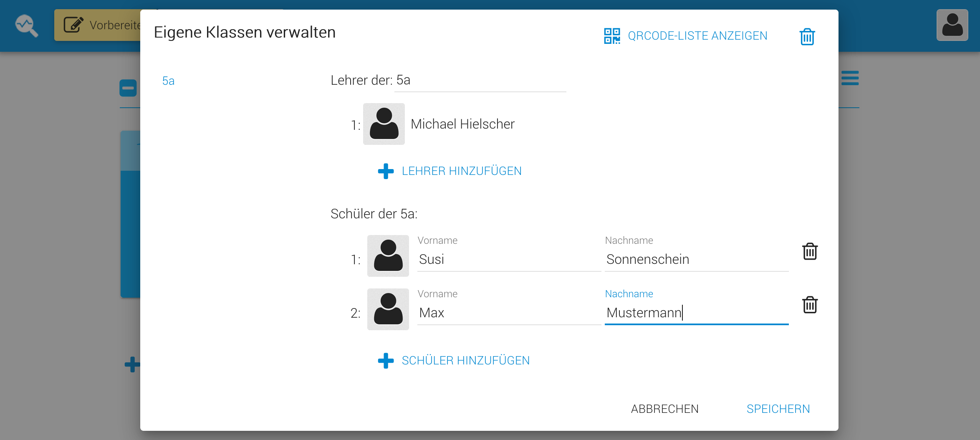This screenshot has height=440, width=980.
Task: Delete student Susi Sonnenschein trash icon
Action: click(810, 251)
